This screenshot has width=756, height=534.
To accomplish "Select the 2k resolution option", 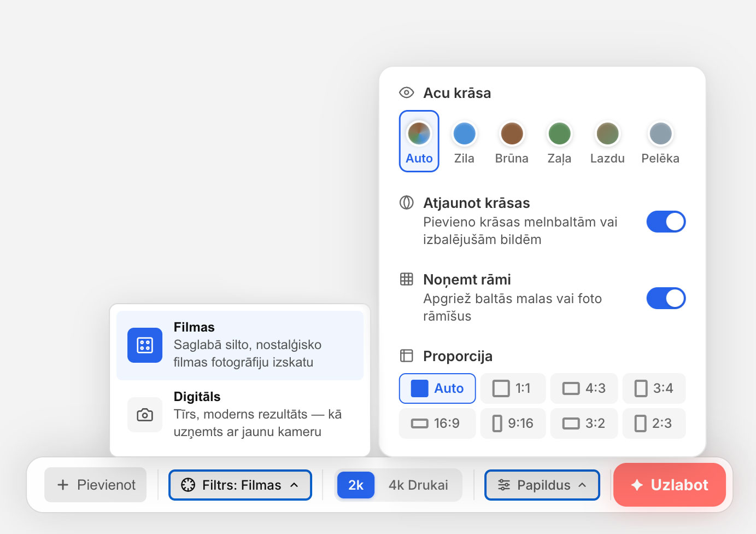I will click(x=356, y=485).
